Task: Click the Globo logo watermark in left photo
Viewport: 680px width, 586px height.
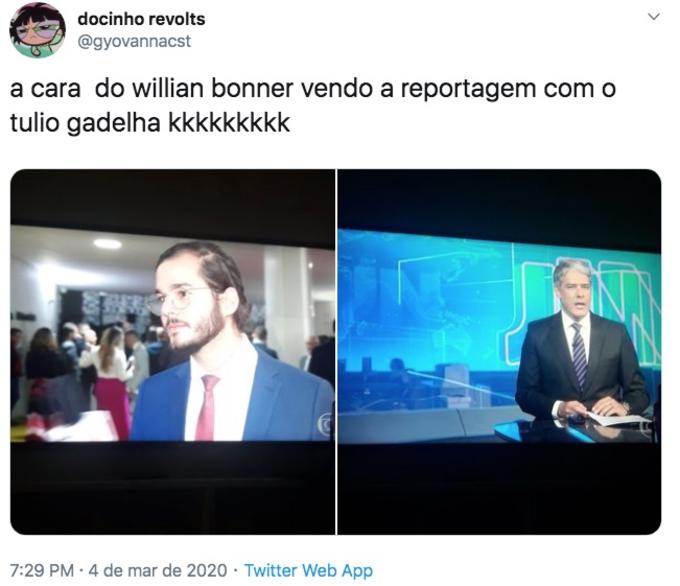Action: (x=324, y=423)
